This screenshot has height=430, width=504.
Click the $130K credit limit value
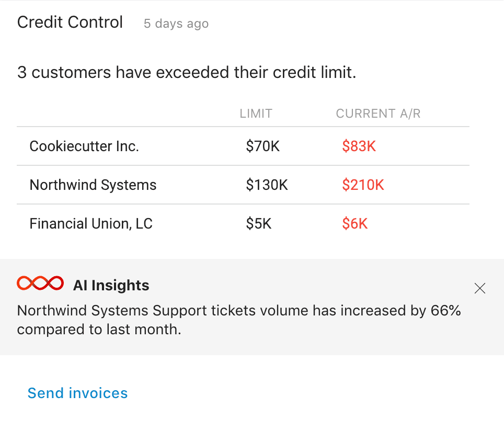(x=267, y=185)
